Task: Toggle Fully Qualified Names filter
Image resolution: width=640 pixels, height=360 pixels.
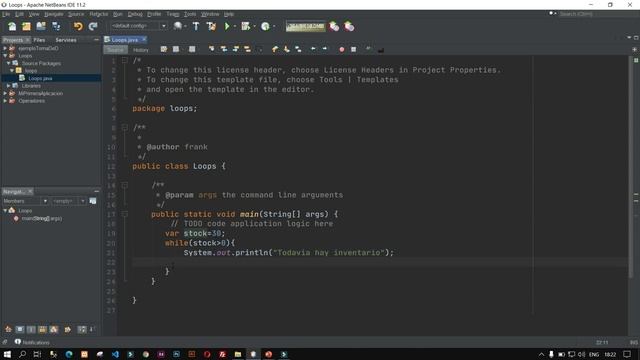Action: [68, 329]
